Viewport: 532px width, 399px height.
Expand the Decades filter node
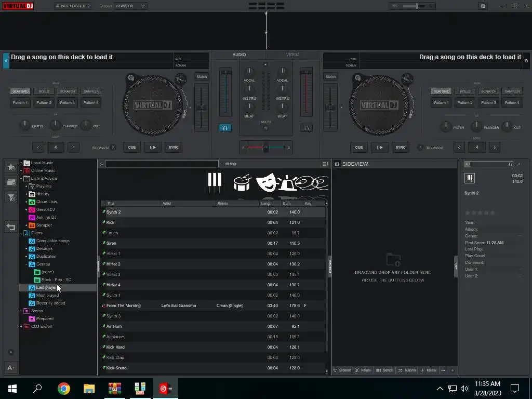point(26,249)
